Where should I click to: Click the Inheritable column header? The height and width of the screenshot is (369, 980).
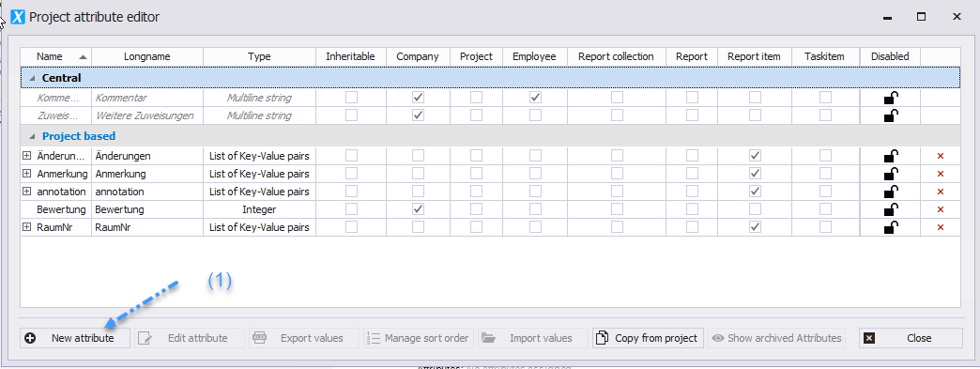351,56
